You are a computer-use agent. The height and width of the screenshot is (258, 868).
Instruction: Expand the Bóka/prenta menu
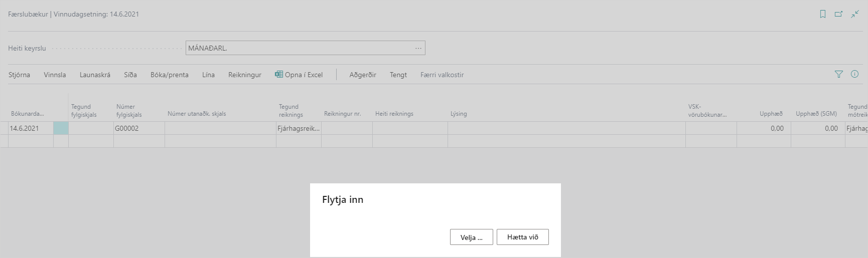click(169, 75)
